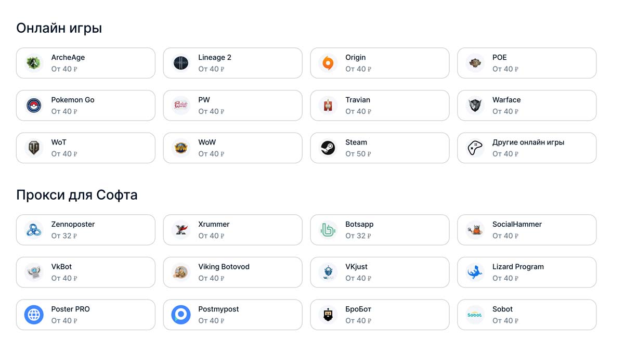Image resolution: width=624 pixels, height=364 pixels.
Task: Select the Warface proxy card
Action: coord(527,106)
